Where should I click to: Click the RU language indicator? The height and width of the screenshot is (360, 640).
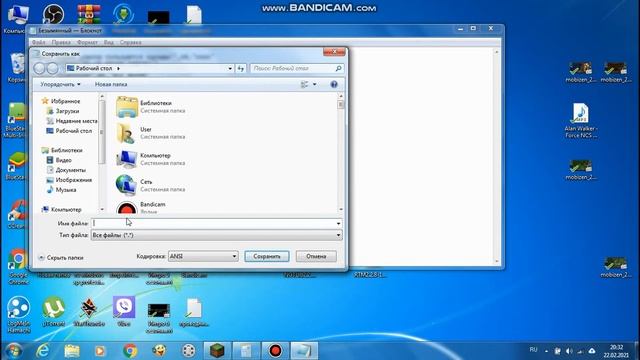click(533, 350)
